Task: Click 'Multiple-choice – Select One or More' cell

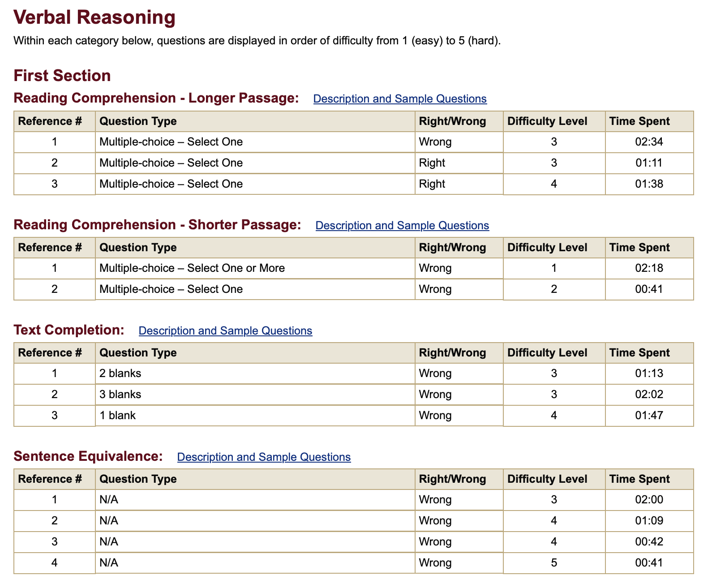Action: pyautogui.click(x=192, y=268)
